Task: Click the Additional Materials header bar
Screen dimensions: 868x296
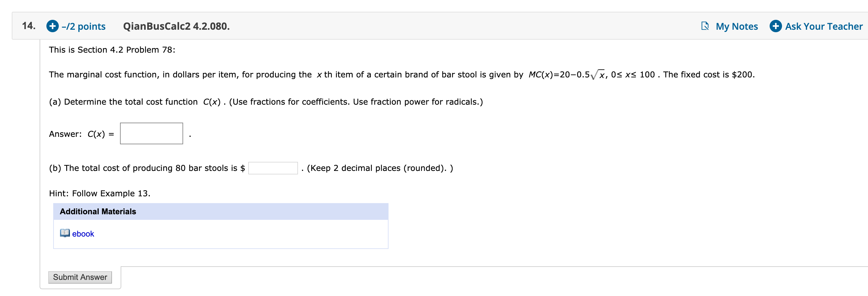Action: (x=98, y=211)
